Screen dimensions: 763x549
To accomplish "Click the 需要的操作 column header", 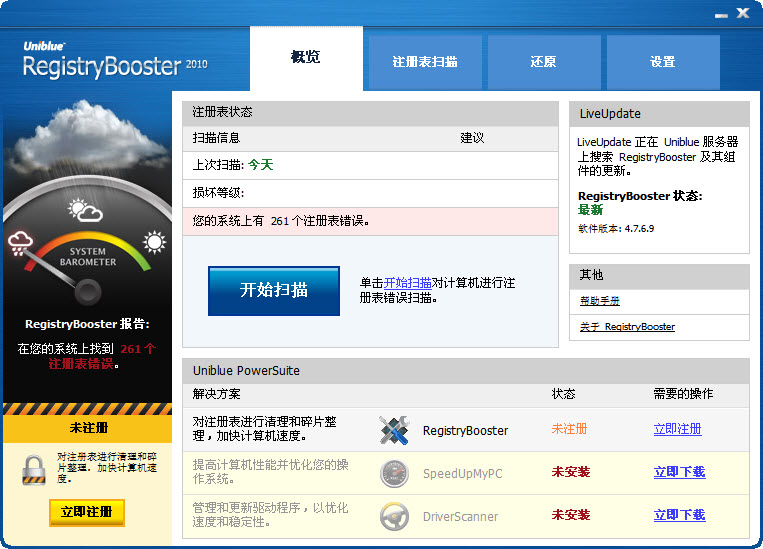I will click(x=683, y=394).
